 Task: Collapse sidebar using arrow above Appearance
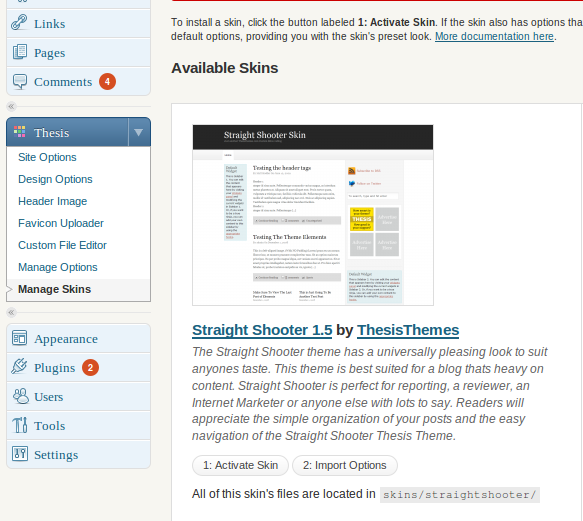(12, 312)
